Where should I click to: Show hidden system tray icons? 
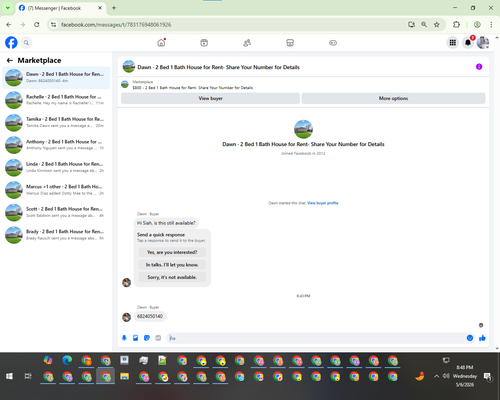pyautogui.click(x=436, y=376)
